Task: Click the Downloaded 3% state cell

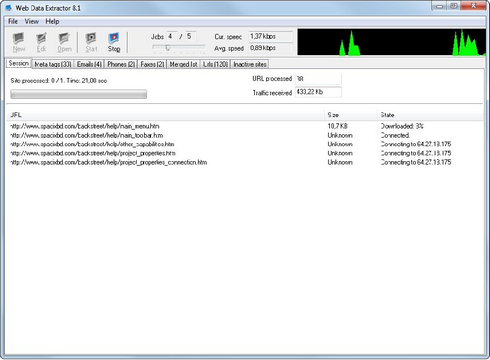Action: 402,126
